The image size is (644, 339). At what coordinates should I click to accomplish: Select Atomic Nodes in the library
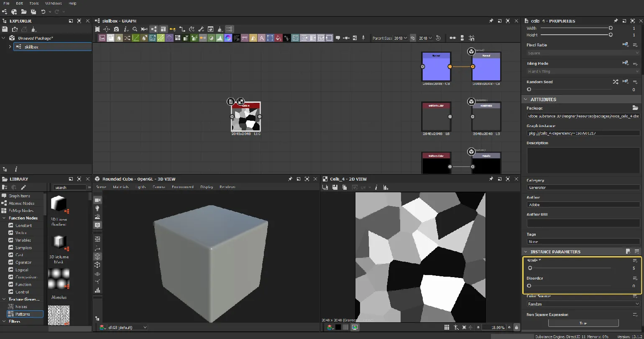21,203
